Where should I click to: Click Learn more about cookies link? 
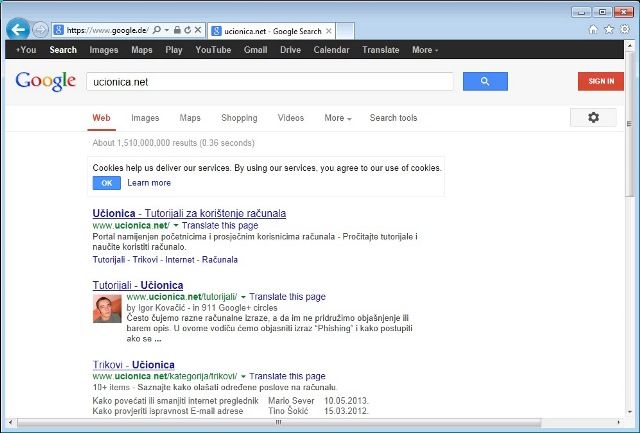(149, 183)
